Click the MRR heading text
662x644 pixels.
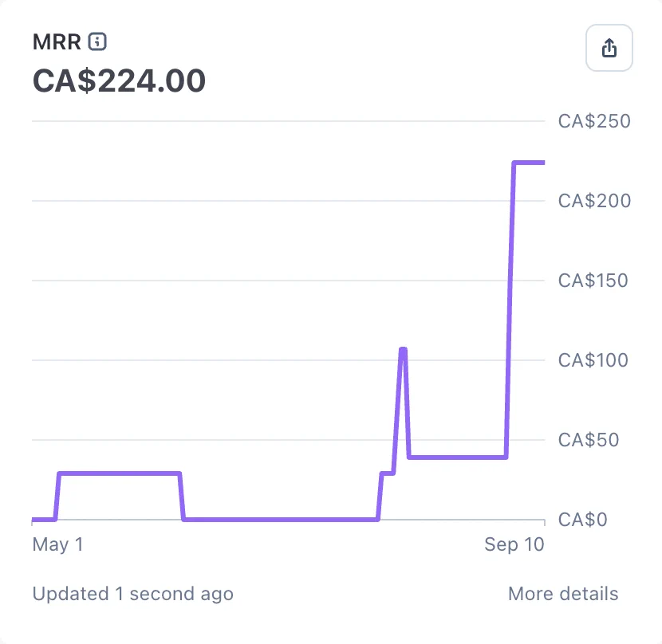(x=57, y=41)
